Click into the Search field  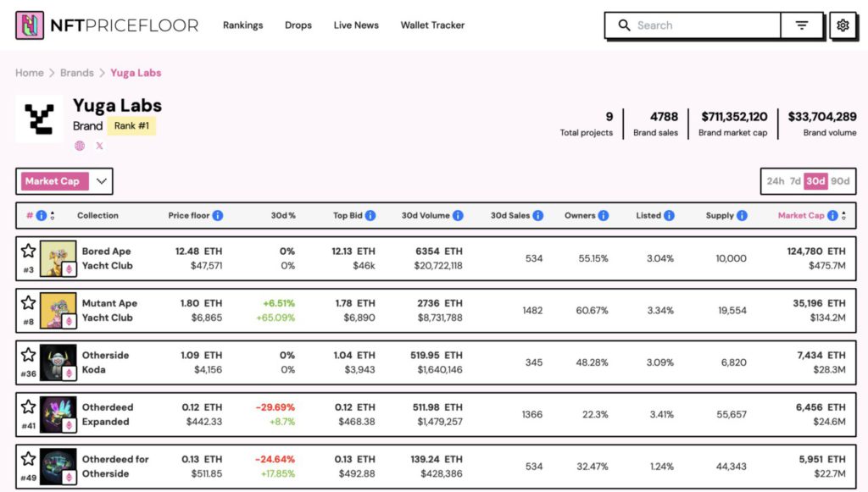[704, 25]
